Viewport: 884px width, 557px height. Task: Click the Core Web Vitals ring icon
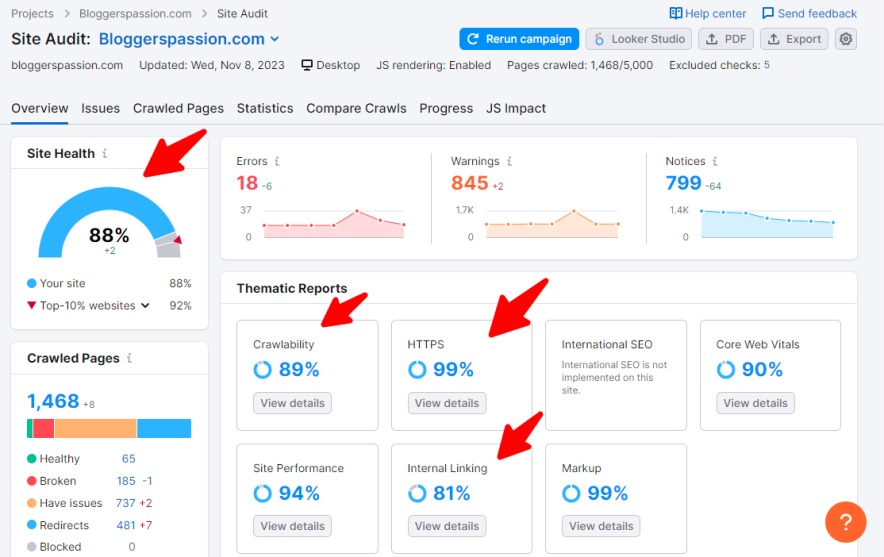coord(726,370)
